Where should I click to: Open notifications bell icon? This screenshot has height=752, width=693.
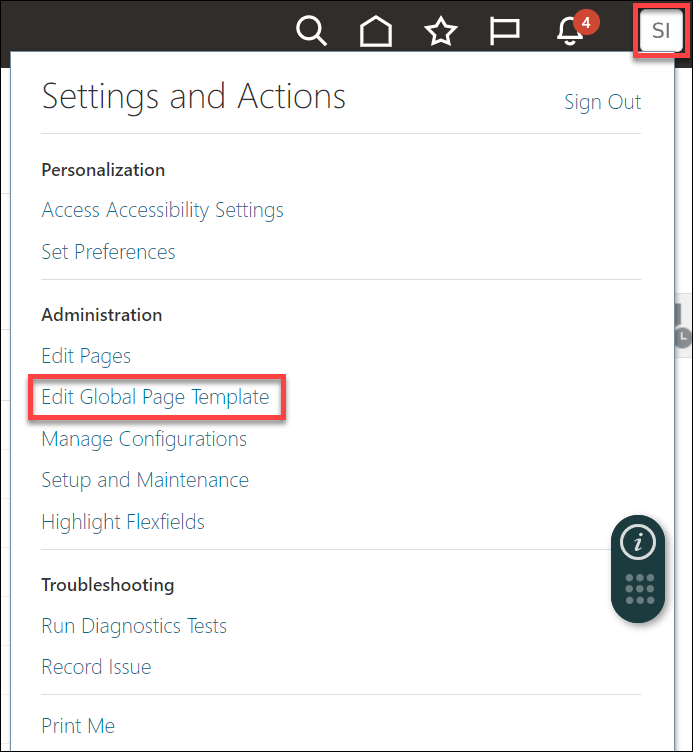coord(570,31)
